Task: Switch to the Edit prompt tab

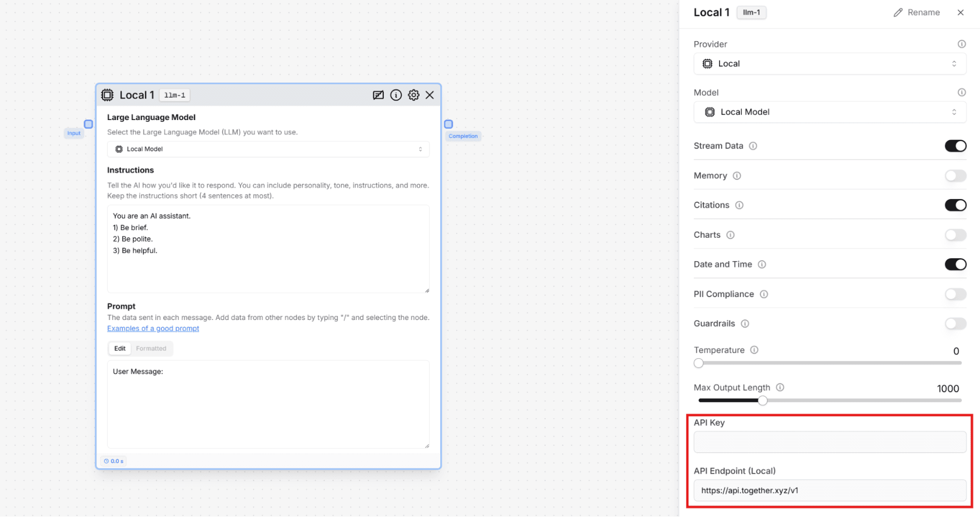Action: tap(120, 348)
